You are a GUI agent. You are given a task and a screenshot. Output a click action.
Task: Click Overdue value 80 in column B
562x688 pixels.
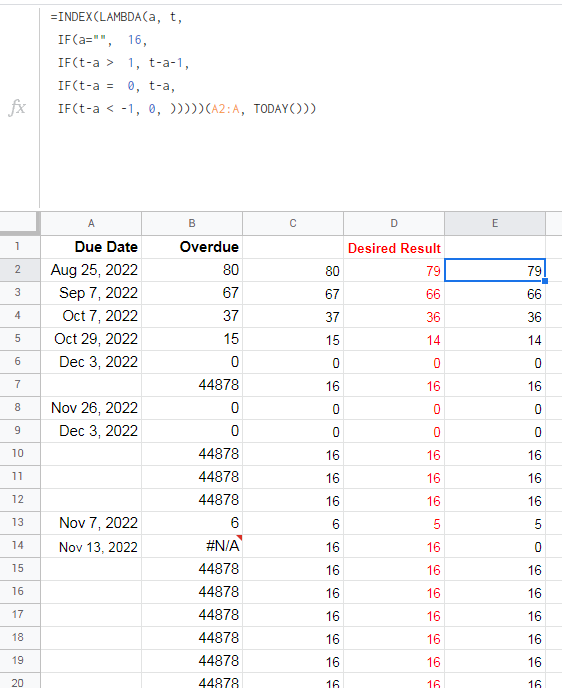[192, 270]
